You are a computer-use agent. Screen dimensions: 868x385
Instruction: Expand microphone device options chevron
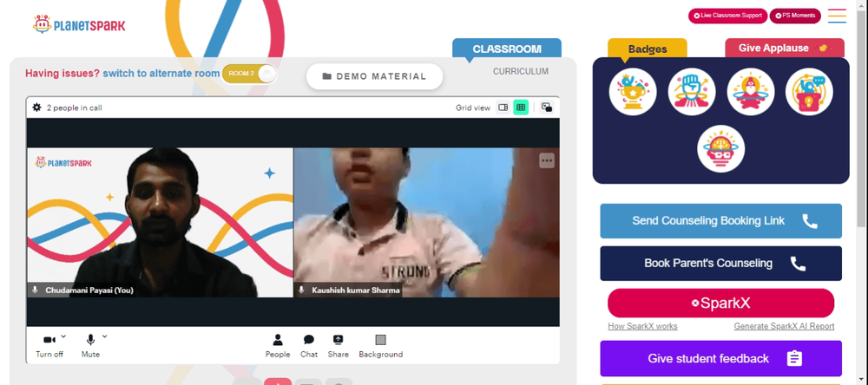tap(105, 336)
